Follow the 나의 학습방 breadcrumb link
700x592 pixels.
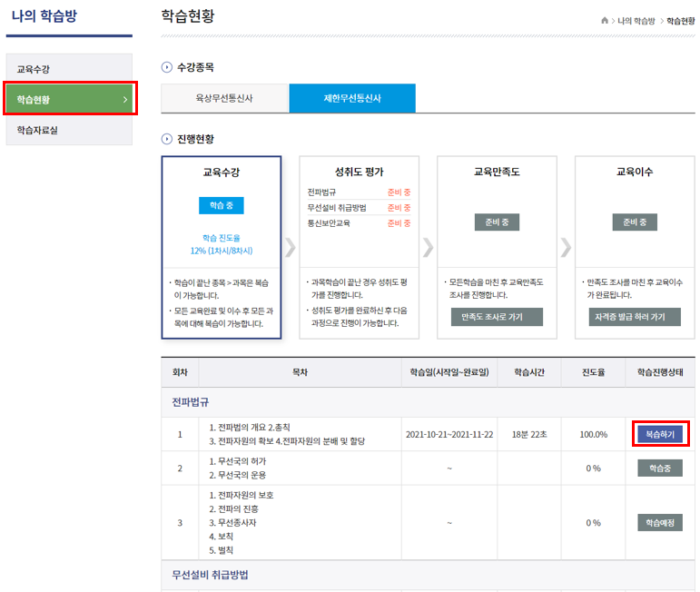[636, 20]
